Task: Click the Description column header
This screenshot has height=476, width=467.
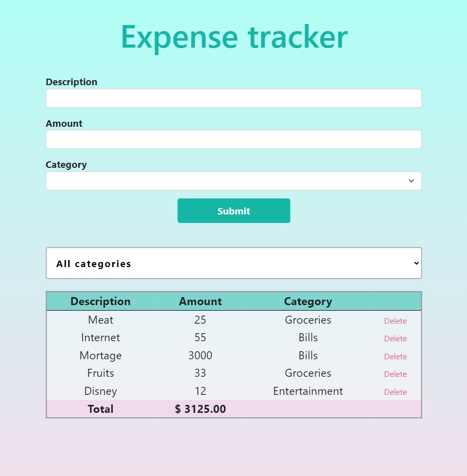Action: point(100,301)
